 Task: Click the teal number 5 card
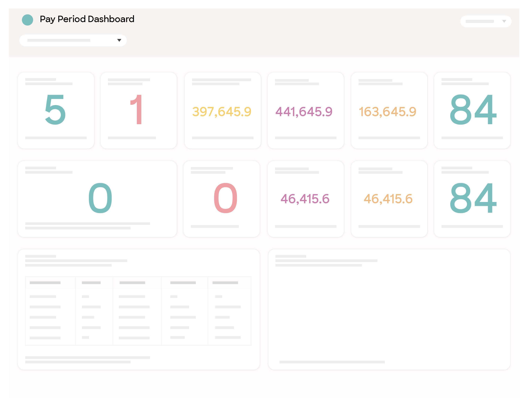[x=56, y=110]
